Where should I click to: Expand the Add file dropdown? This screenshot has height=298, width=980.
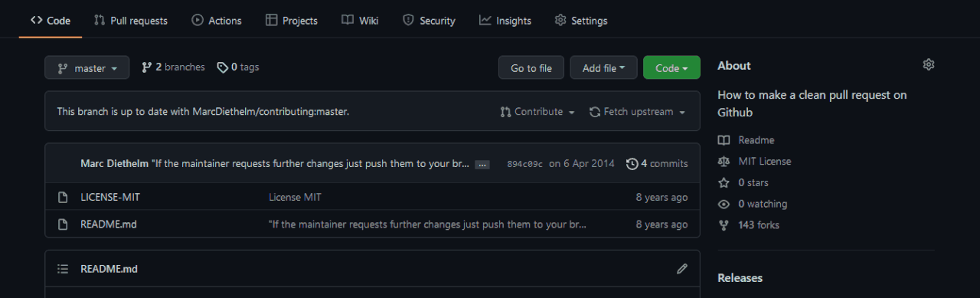(604, 67)
